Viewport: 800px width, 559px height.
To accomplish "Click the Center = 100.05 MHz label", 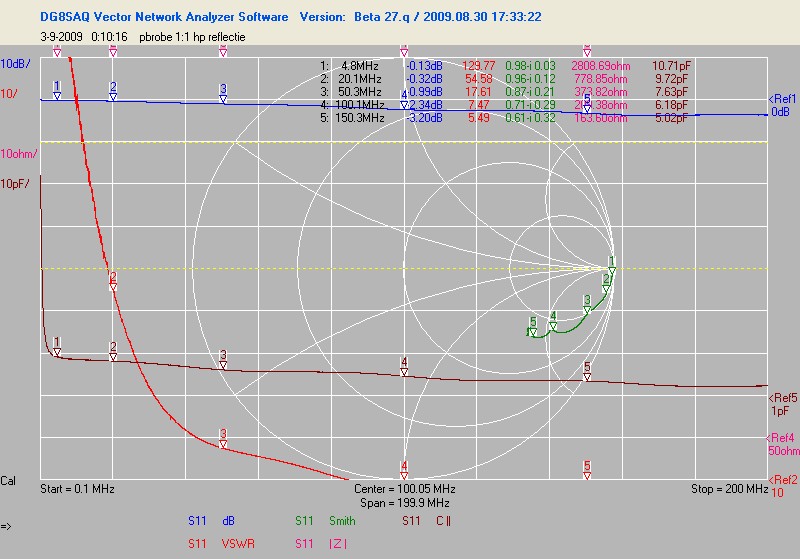I will (x=404, y=489).
